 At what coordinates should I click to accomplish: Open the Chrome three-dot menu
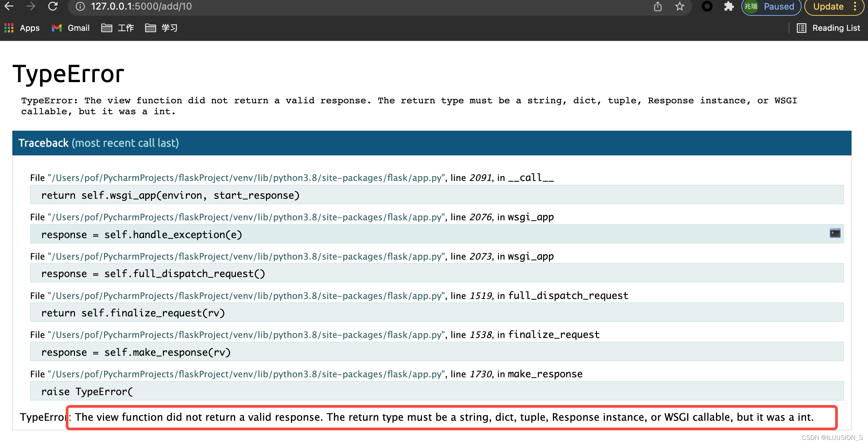[855, 6]
